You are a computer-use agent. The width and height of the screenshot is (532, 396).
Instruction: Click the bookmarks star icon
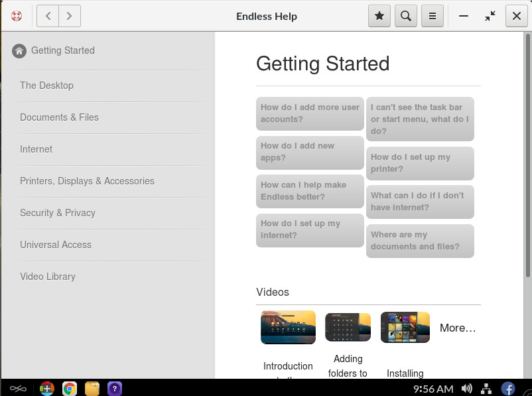pyautogui.click(x=379, y=16)
